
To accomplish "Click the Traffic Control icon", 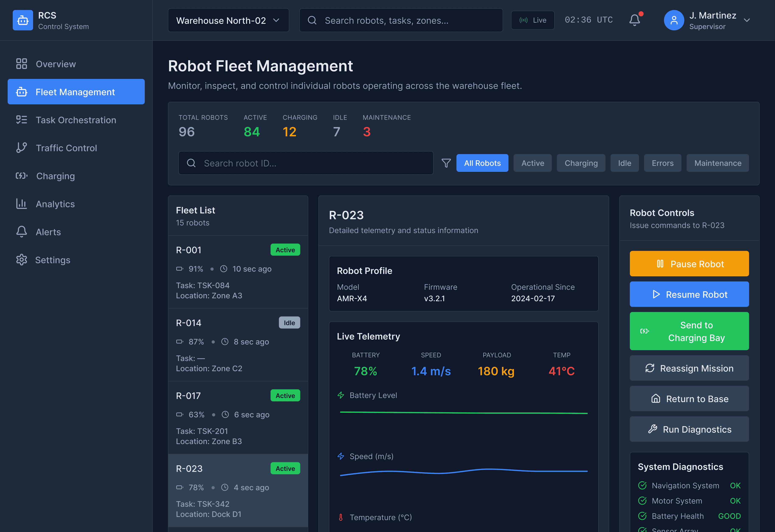I will pyautogui.click(x=22, y=148).
